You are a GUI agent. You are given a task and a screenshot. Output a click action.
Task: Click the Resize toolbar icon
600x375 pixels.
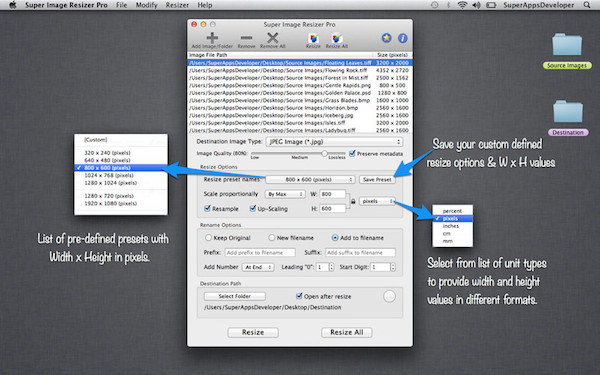click(x=313, y=38)
